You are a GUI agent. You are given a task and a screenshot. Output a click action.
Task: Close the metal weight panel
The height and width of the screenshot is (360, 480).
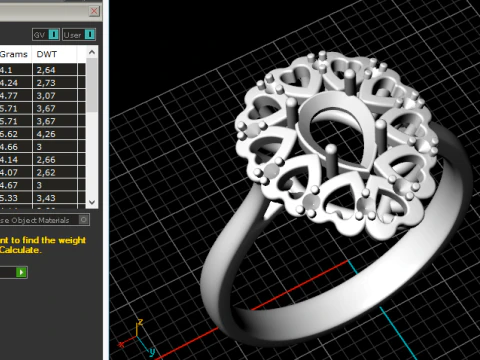coord(94,11)
